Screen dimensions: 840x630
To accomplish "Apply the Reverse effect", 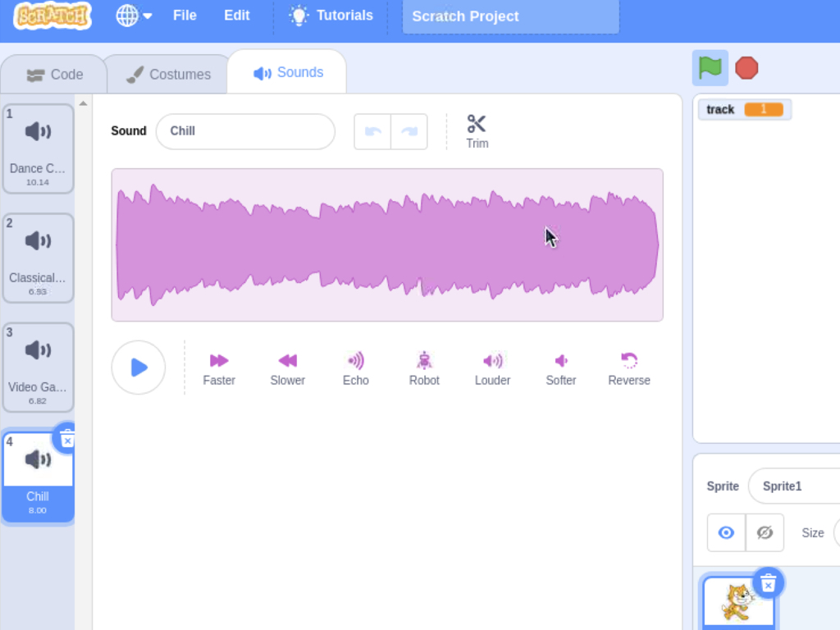I will 629,369.
